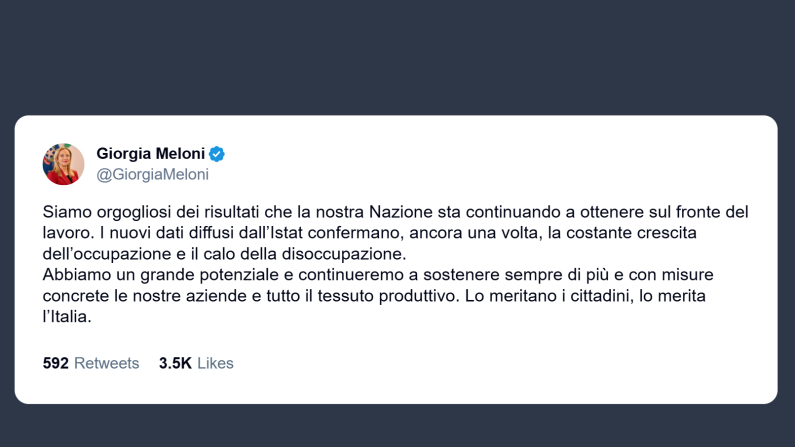The height and width of the screenshot is (447, 795).
Task: Open Giorgia Meloni's profile avatar picture
Action: [x=63, y=164]
